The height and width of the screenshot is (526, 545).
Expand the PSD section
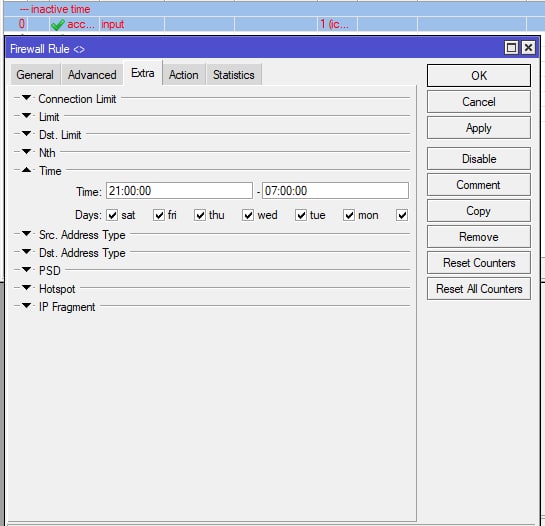click(26, 270)
